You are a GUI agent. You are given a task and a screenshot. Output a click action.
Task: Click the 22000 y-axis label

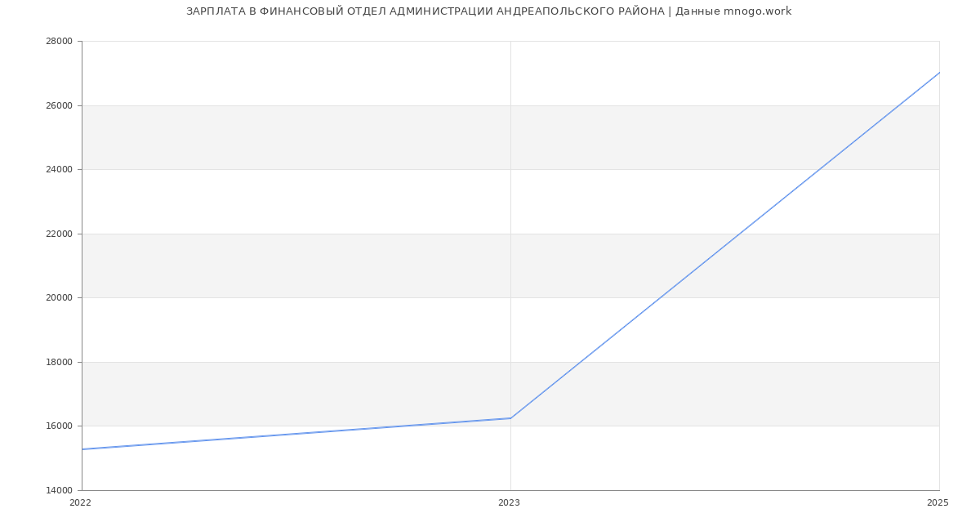point(60,234)
